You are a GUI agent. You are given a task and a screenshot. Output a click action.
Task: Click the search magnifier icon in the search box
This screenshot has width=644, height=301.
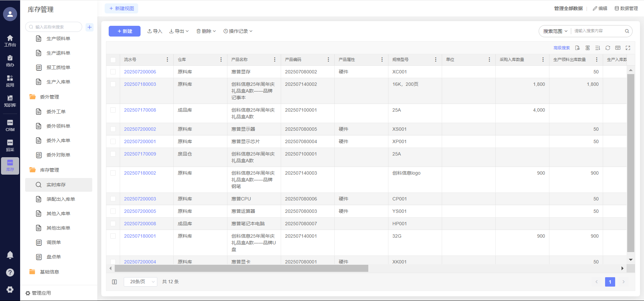click(627, 31)
